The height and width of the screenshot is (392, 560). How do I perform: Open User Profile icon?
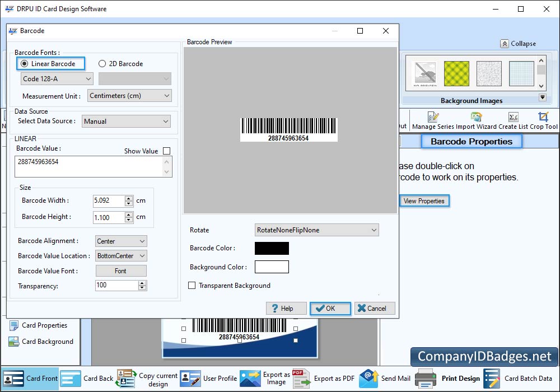[190, 379]
